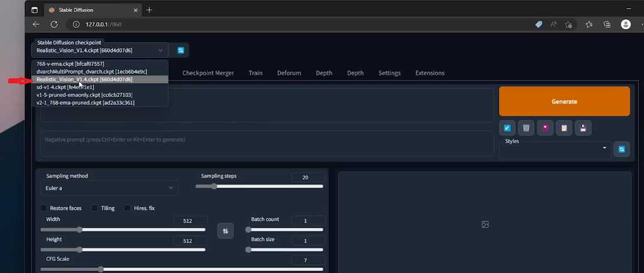Click the Negative prompt text field

click(267, 143)
